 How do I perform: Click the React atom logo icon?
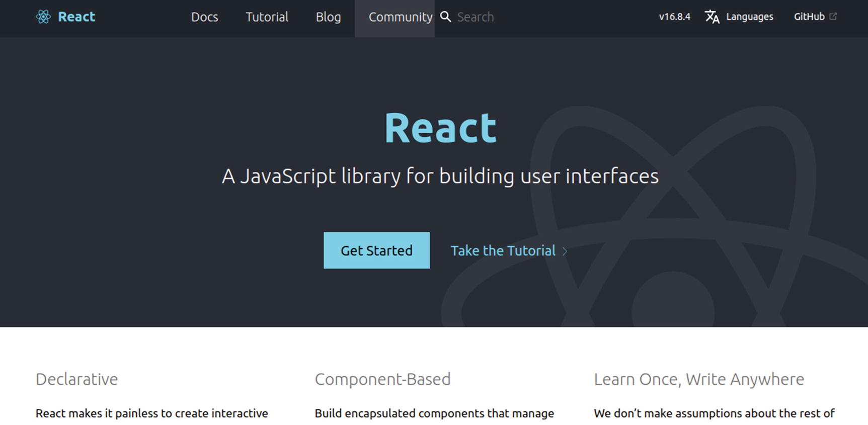point(43,17)
